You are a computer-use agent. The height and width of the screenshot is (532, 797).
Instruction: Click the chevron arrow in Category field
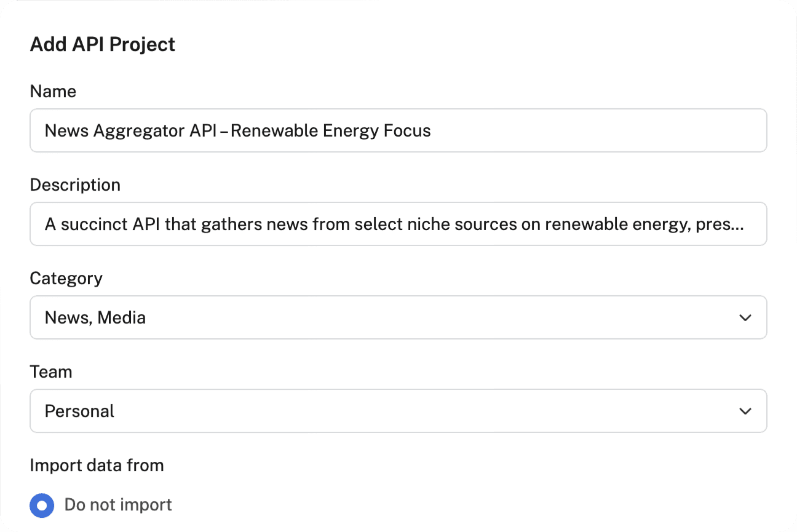click(x=745, y=317)
